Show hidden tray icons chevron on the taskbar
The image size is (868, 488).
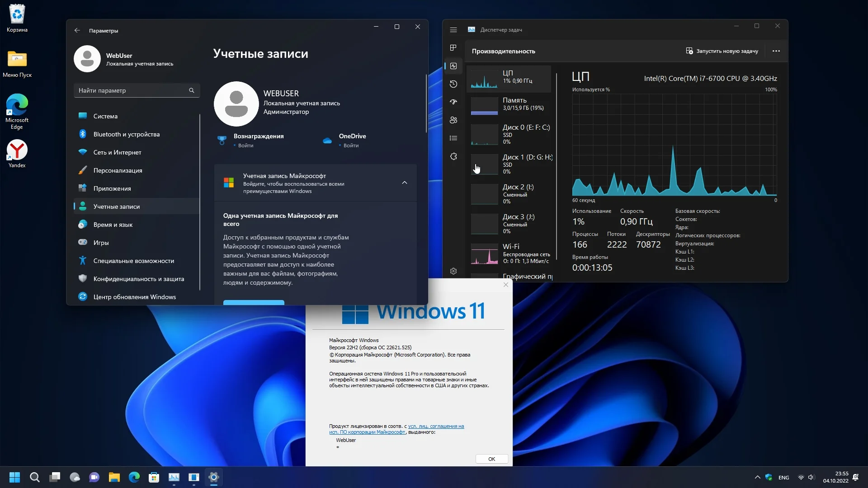pyautogui.click(x=757, y=477)
